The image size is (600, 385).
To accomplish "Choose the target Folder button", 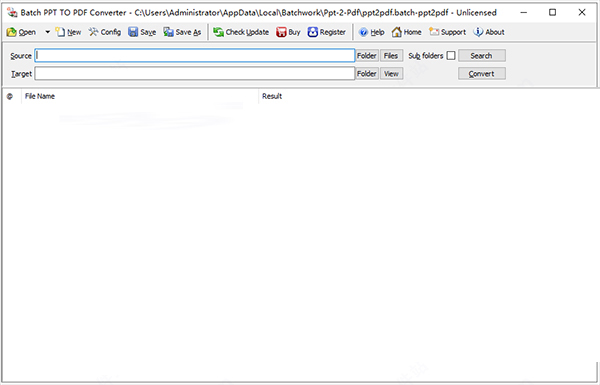I will [367, 73].
